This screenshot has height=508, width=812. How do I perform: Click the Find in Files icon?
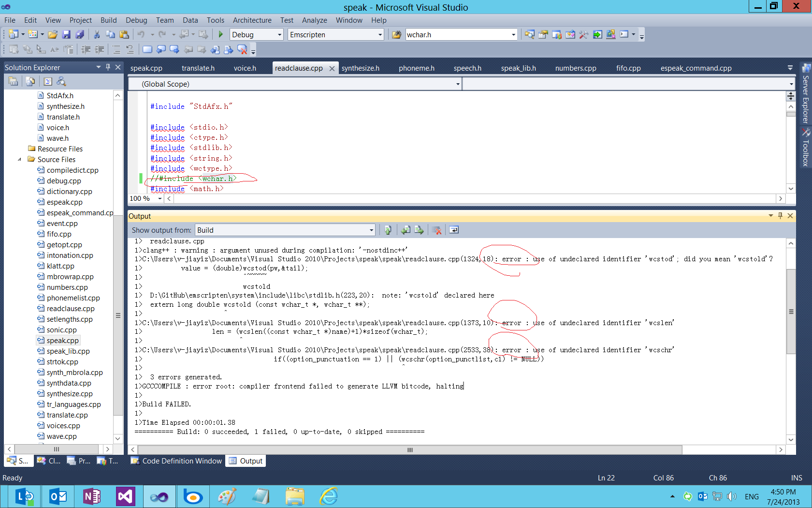point(396,34)
